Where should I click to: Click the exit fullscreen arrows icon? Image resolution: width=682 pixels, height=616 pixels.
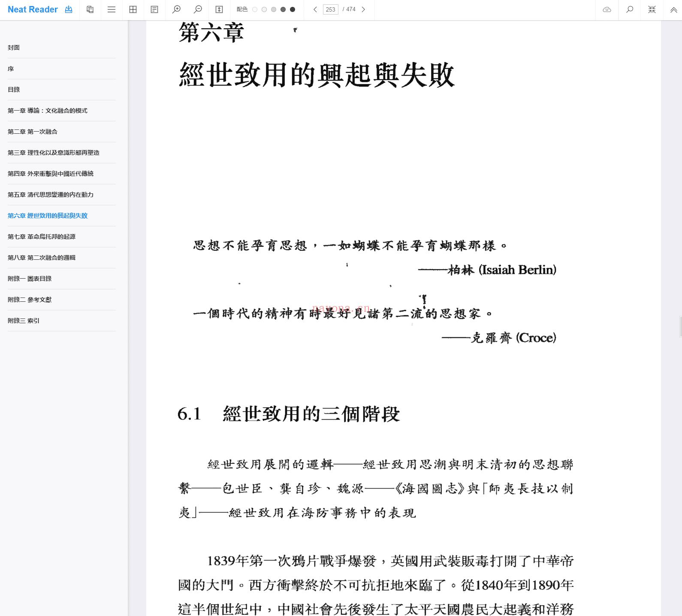(x=652, y=9)
